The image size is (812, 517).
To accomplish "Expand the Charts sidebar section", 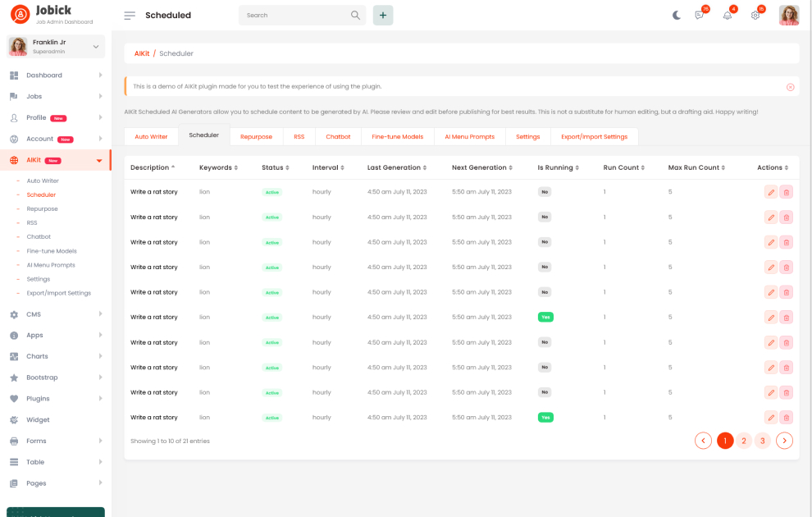I will click(55, 356).
